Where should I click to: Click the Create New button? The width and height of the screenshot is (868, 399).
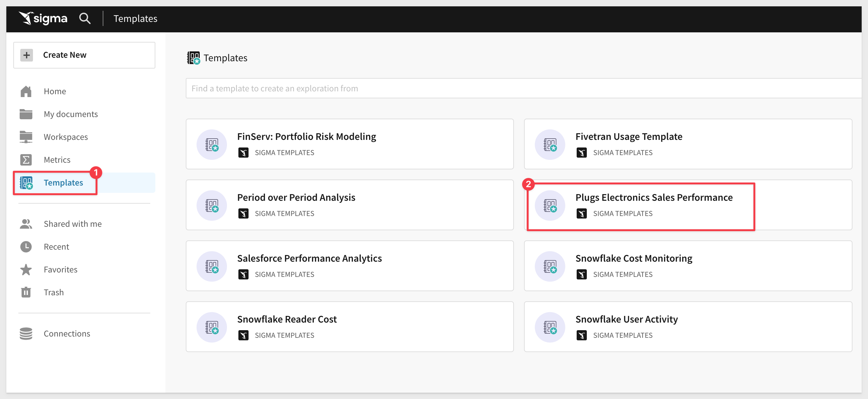point(84,55)
